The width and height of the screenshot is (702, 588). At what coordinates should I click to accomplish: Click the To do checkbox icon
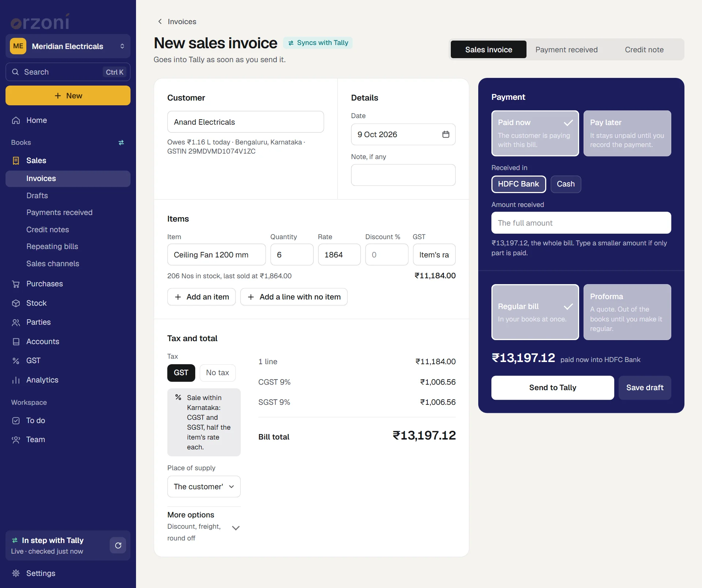16,421
